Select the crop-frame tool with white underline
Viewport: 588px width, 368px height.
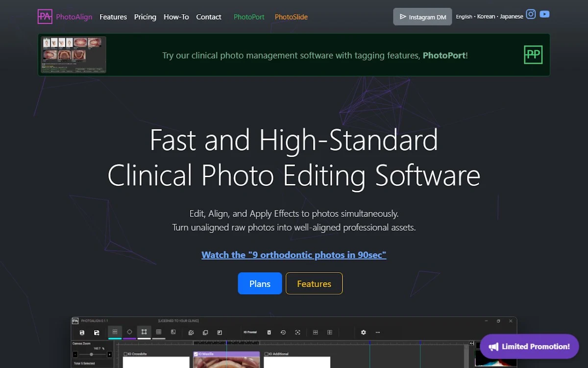pos(144,332)
